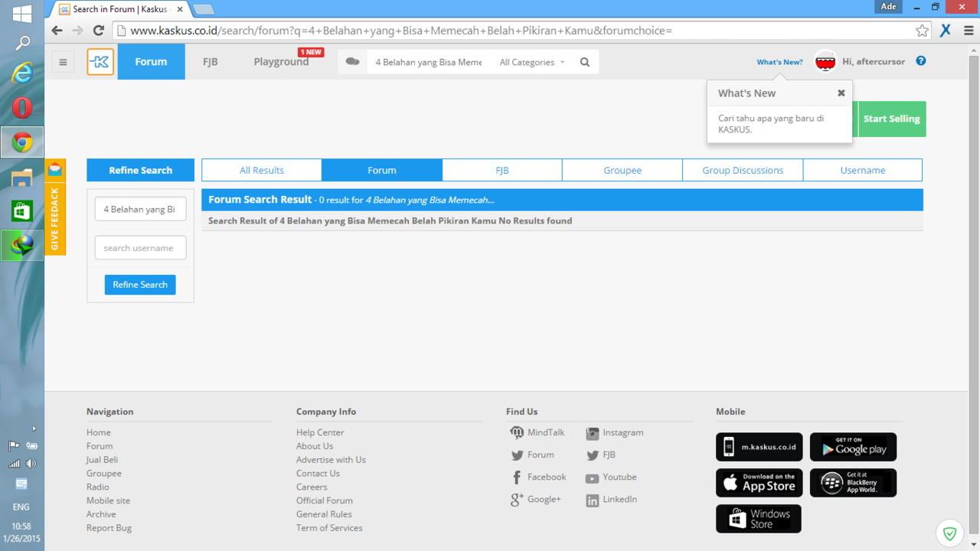Open Windows Store from taskbar
Viewport: 980px width, 551px height.
(x=22, y=211)
